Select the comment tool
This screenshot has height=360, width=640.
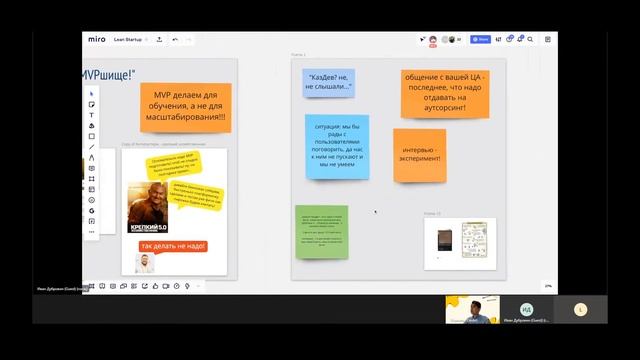[91, 168]
